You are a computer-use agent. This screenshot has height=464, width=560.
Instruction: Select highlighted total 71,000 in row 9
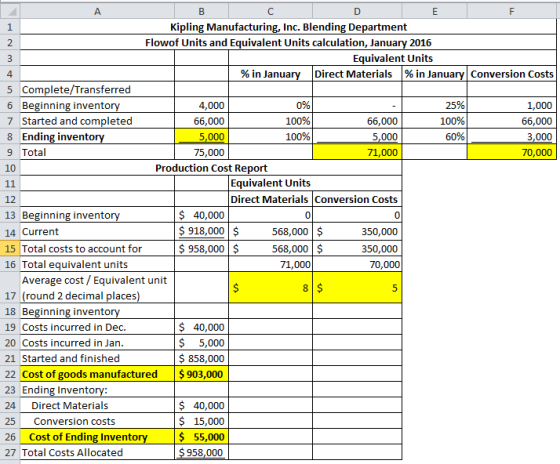pyautogui.click(x=357, y=152)
